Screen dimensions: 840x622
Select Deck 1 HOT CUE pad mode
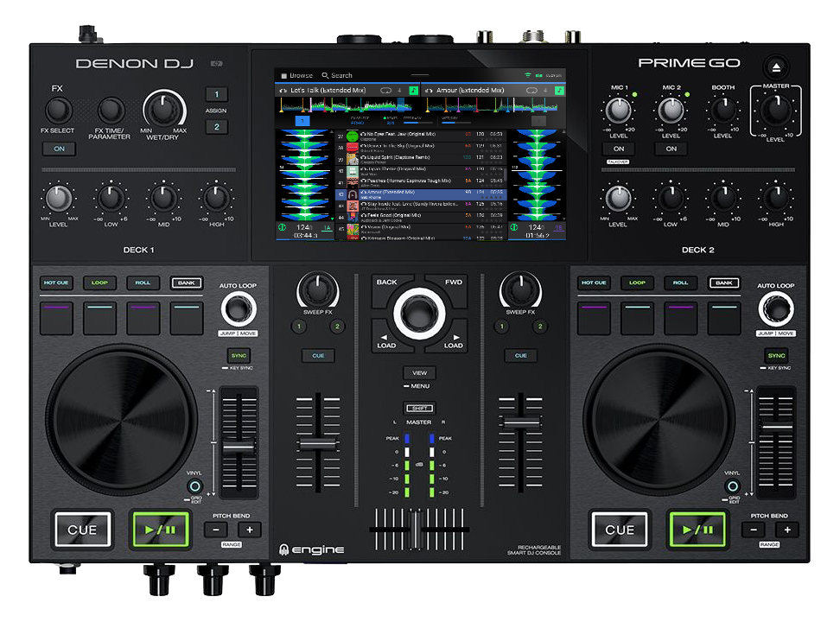pos(57,283)
